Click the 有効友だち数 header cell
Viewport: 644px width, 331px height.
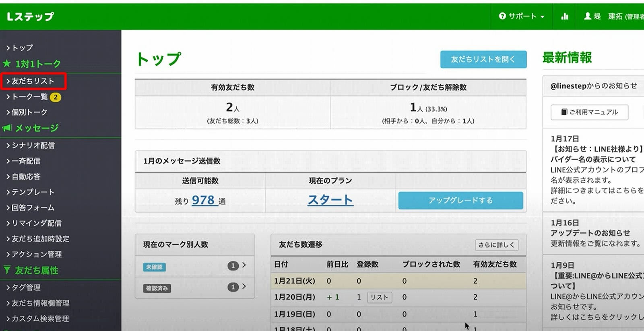(x=233, y=87)
